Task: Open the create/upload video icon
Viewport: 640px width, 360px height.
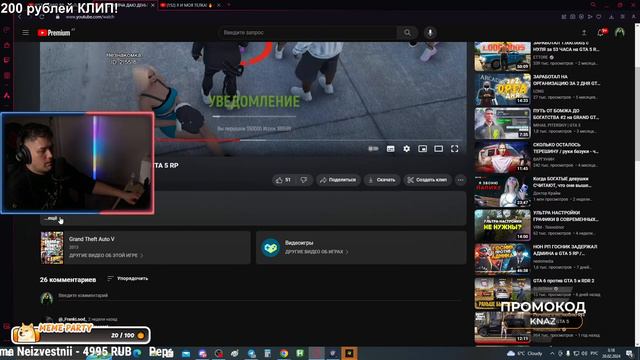Action: click(584, 33)
